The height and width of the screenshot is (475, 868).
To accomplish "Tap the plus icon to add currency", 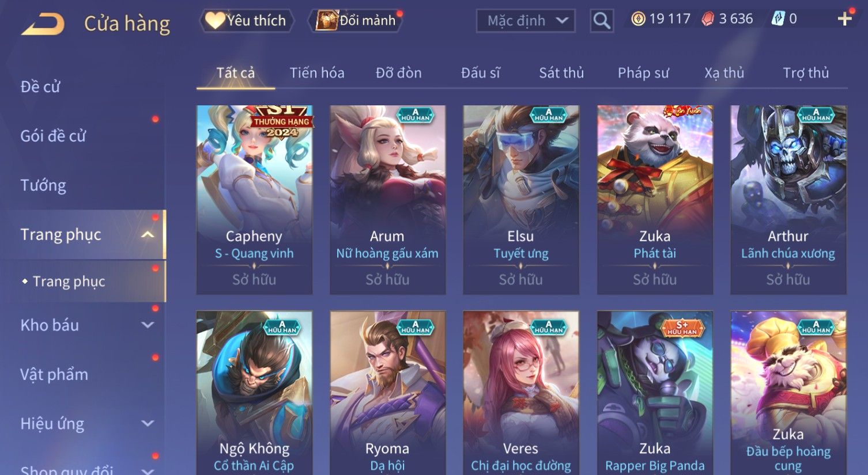I will tap(845, 19).
